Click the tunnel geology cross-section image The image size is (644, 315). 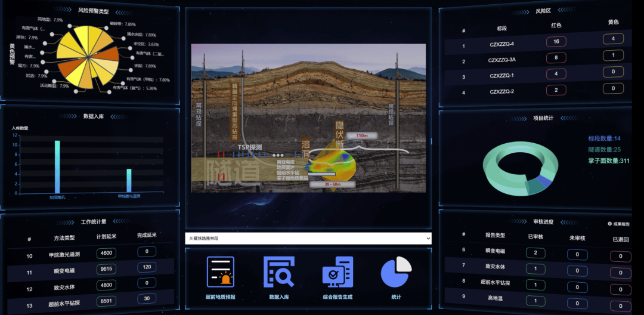pyautogui.click(x=308, y=118)
